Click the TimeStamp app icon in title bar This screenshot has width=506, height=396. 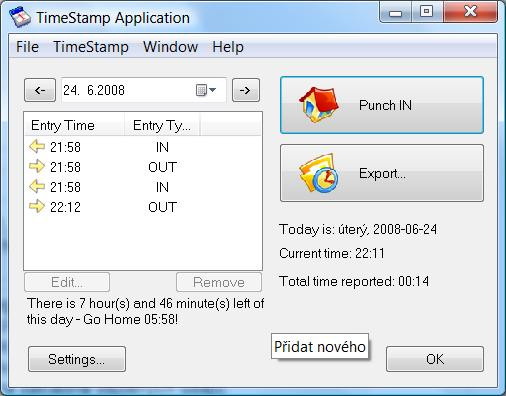point(20,17)
